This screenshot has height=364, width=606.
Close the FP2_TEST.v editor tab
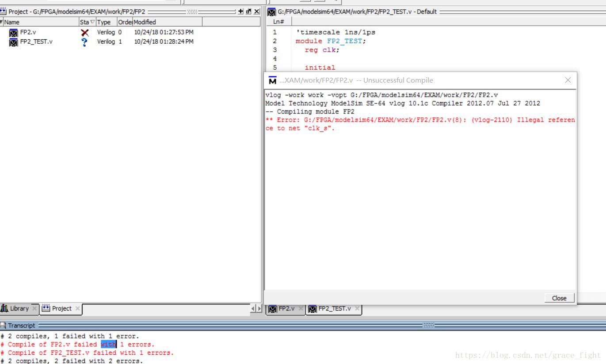[x=357, y=308]
